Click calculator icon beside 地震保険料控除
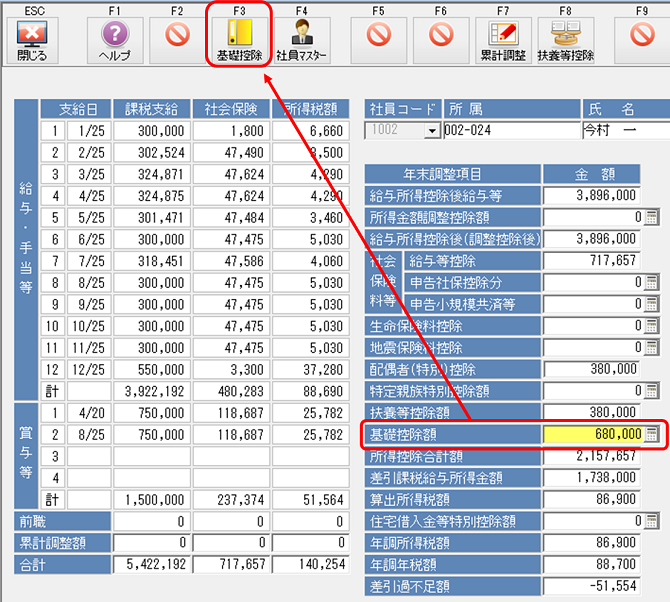This screenshot has width=670, height=602. [x=652, y=347]
